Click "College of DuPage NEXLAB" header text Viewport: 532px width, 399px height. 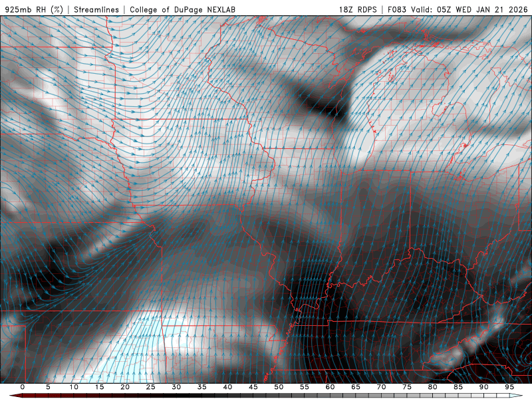(x=182, y=9)
